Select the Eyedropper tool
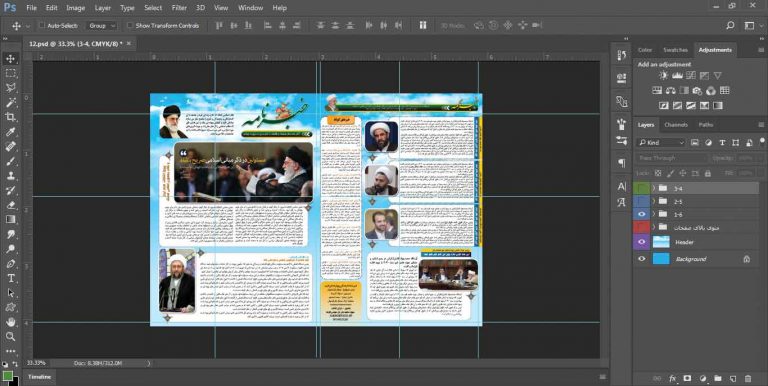This screenshot has width=768, height=386. tap(10, 132)
